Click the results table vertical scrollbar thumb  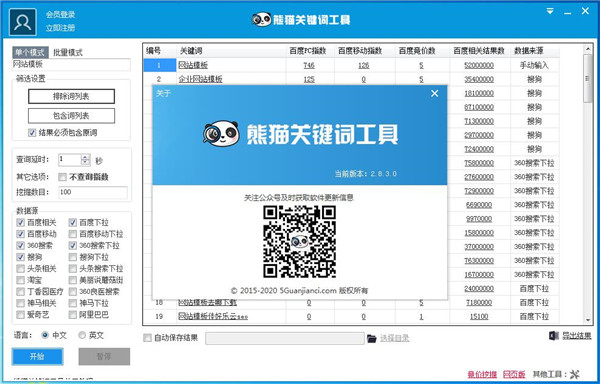click(587, 78)
